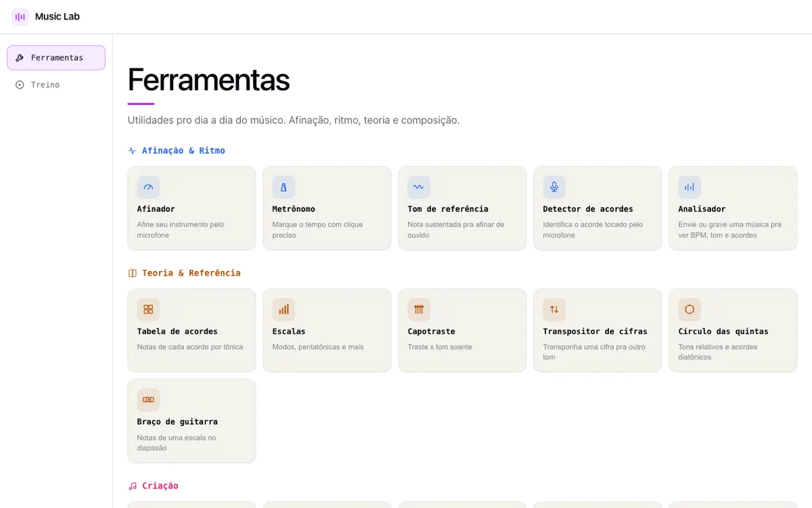Click the Music Lab title text
Viewport: 812px width, 508px height.
pyautogui.click(x=58, y=16)
